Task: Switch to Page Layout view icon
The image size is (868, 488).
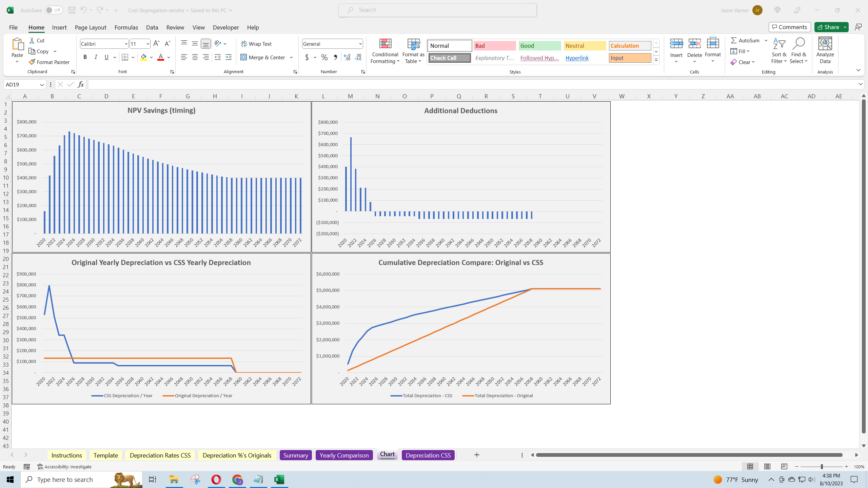Action: click(767, 467)
